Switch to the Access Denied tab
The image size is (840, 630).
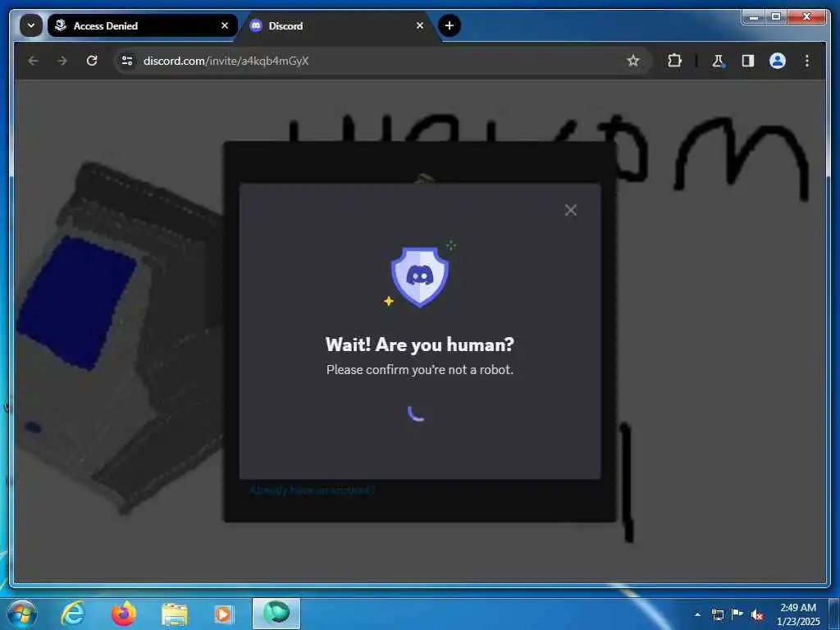(143, 25)
